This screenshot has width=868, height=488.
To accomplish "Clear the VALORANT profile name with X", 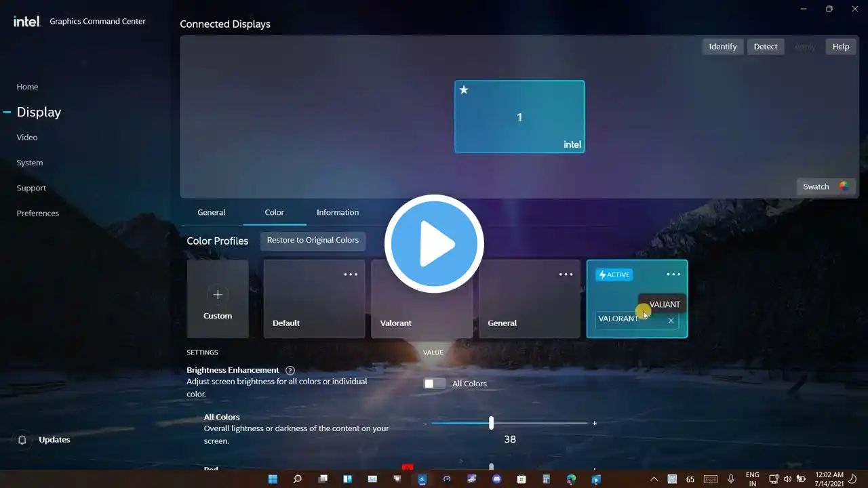I will point(671,321).
